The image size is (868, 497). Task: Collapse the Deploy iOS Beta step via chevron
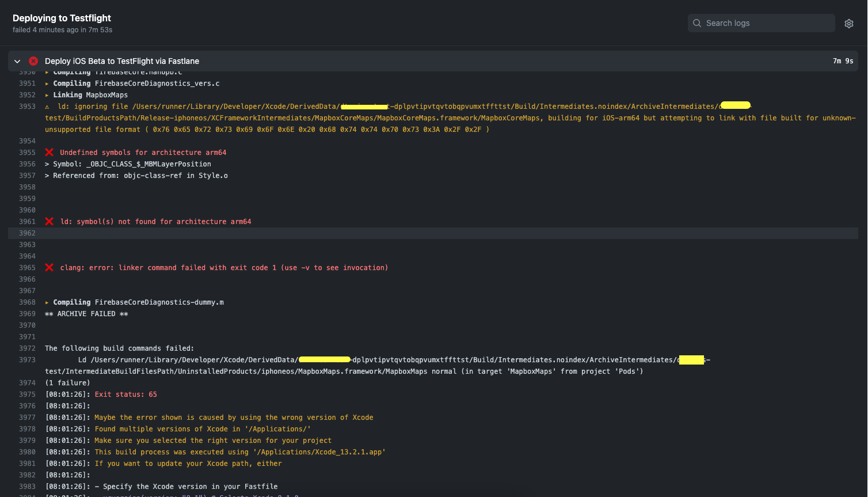17,60
